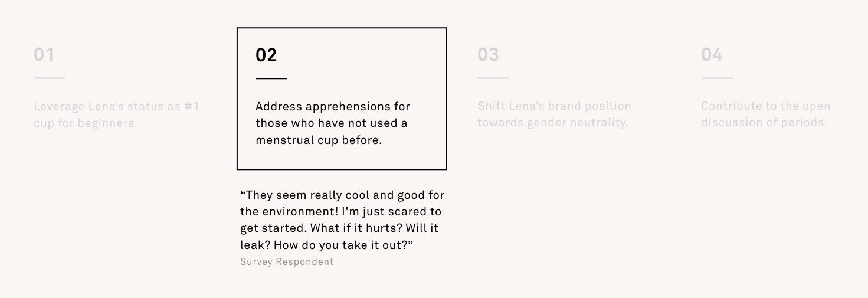Click the black divider line under 02
This screenshot has width=868, height=298.
point(271,78)
